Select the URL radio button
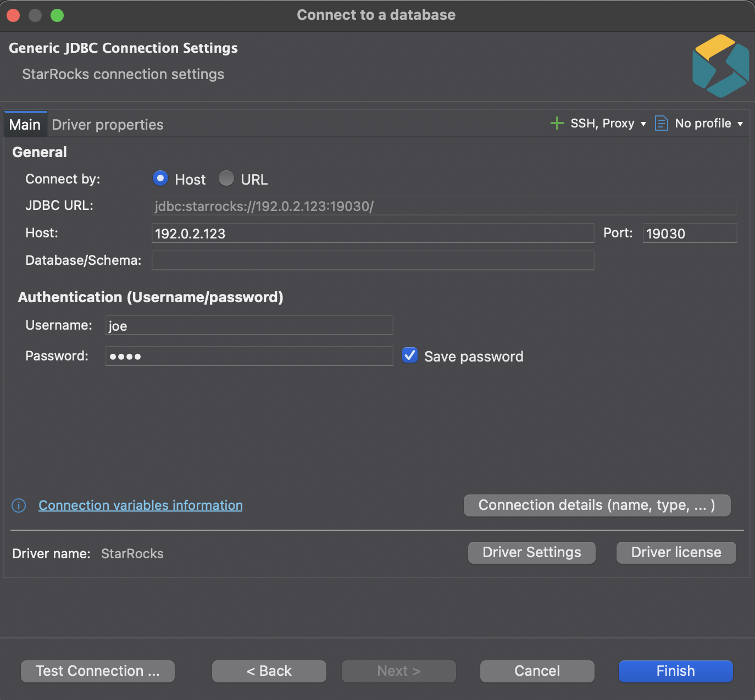This screenshot has width=755, height=700. pyautogui.click(x=226, y=179)
